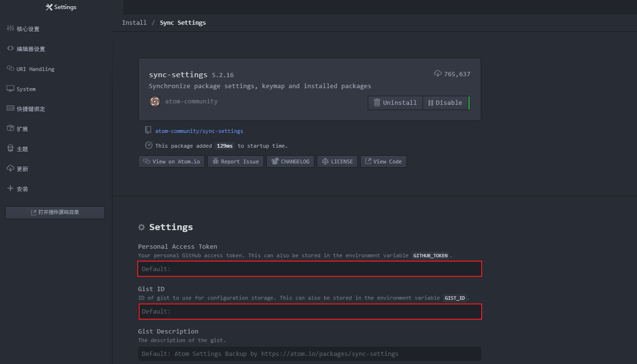Image resolution: width=637 pixels, height=364 pixels.
Task: Click the trash icon on Uninstall button
Action: click(x=377, y=102)
